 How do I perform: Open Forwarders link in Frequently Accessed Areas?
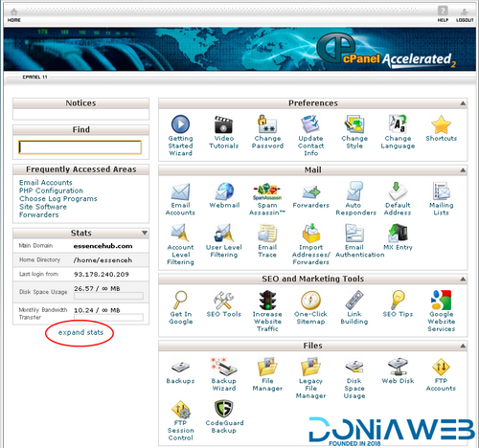click(39, 214)
